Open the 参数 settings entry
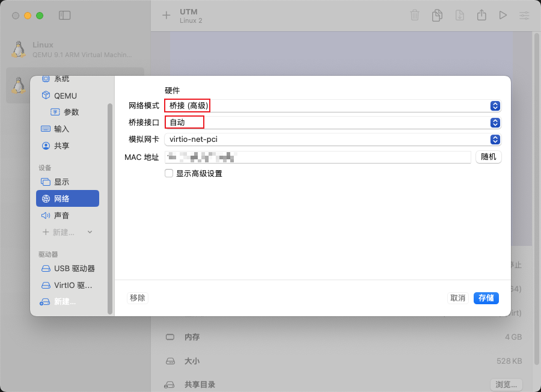 [x=67, y=112]
